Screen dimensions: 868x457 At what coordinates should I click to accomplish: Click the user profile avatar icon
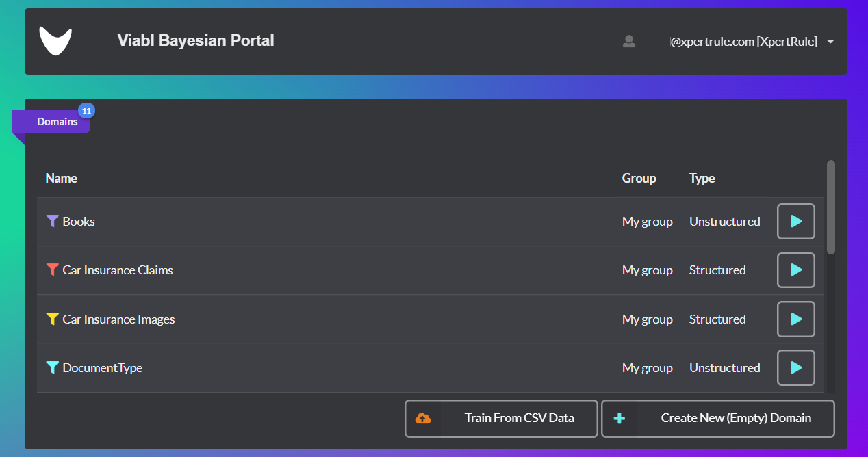(628, 42)
